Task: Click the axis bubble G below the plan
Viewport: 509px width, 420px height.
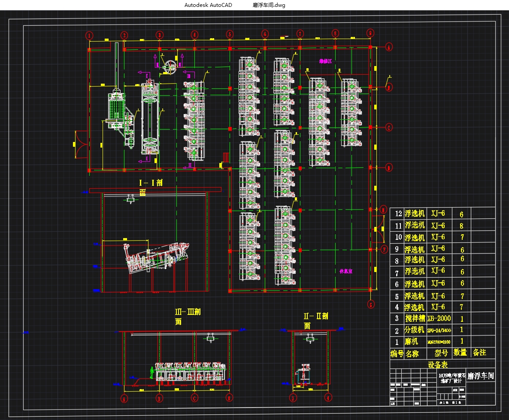Action: pos(371,304)
